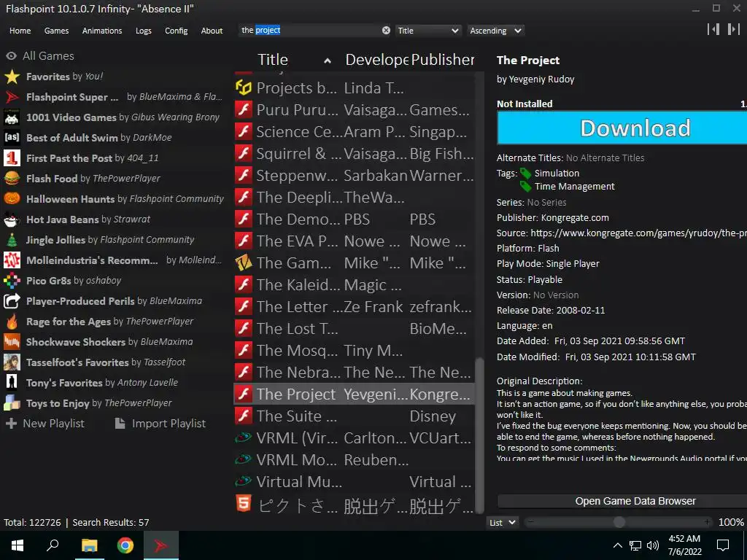Click the HTML5 icon on the Japanese-titled row
Viewport: 747px width, 560px height.
click(x=244, y=503)
